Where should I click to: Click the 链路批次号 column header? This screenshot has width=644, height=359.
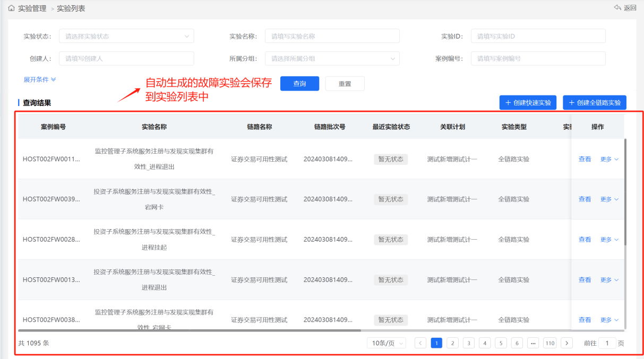point(329,127)
